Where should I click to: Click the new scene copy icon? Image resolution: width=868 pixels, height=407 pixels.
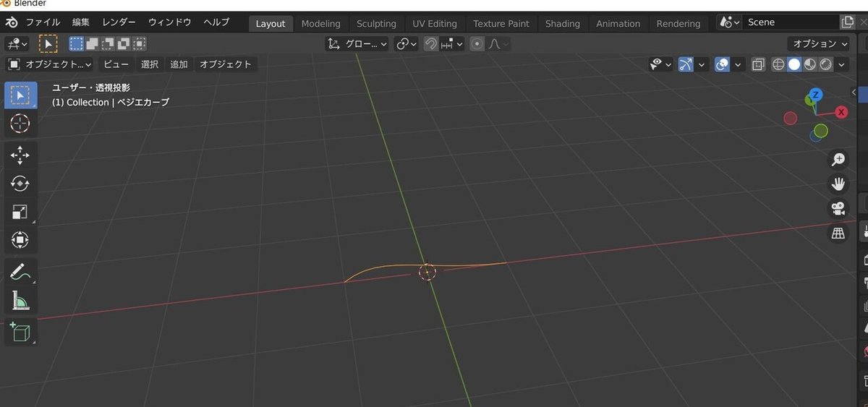click(x=848, y=22)
